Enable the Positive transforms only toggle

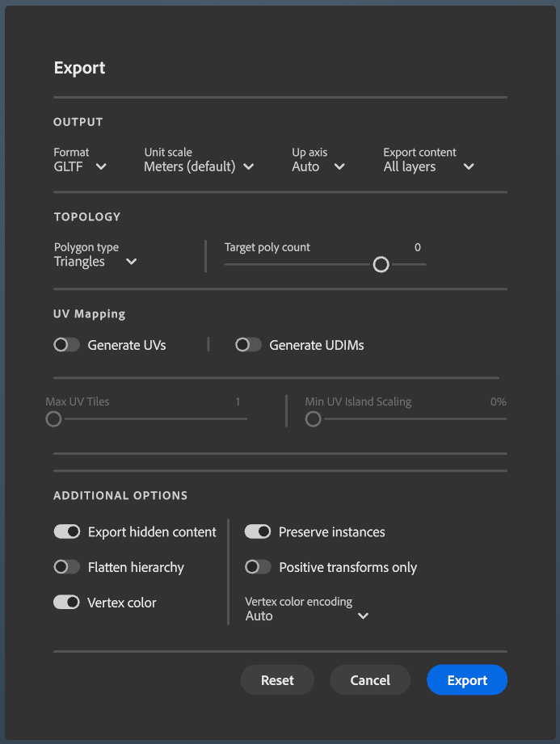click(x=258, y=567)
